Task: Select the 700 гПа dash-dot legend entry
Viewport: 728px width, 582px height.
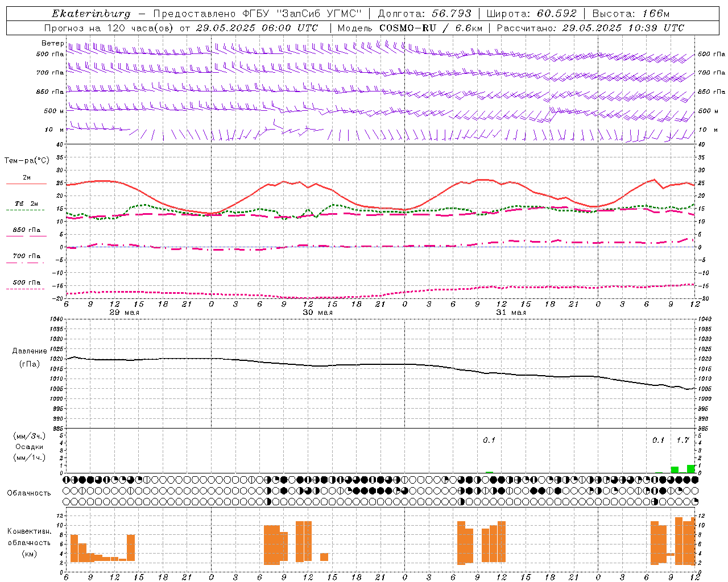Action: [26, 259]
